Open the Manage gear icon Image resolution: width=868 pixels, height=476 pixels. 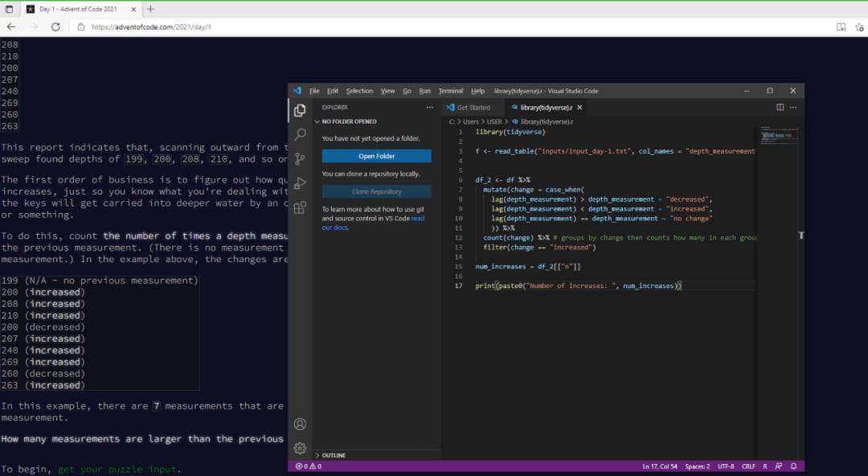pos(300,448)
